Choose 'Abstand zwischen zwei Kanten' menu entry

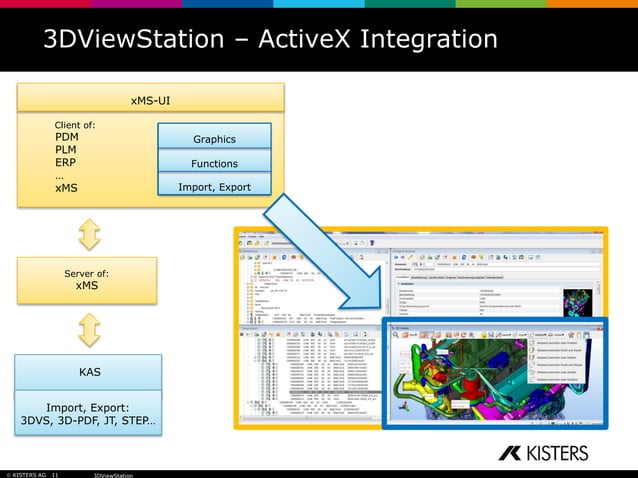pyautogui.click(x=555, y=358)
